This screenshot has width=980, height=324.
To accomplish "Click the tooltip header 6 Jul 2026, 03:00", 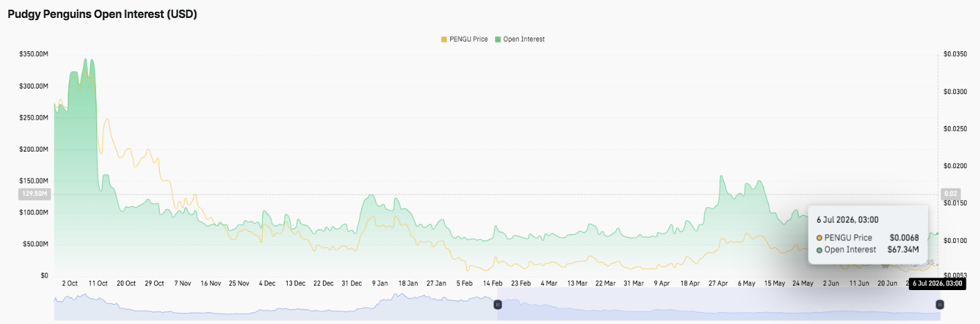I will [x=847, y=219].
